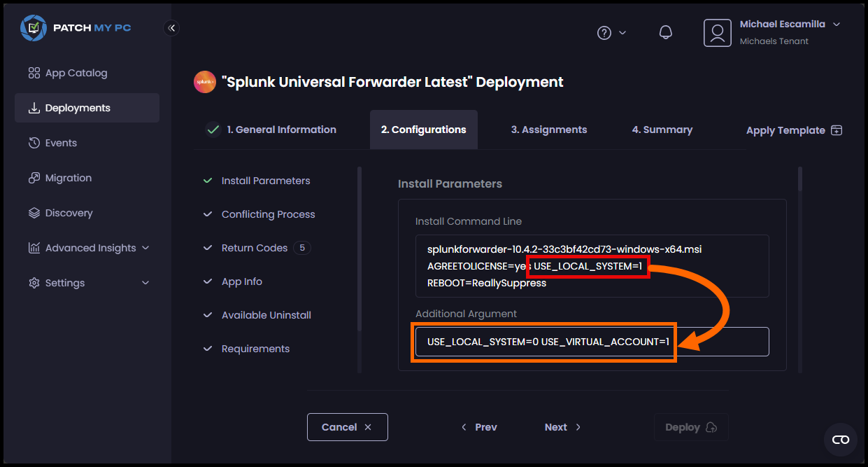868x467 pixels.
Task: Expand the Requirements section
Action: 255,349
